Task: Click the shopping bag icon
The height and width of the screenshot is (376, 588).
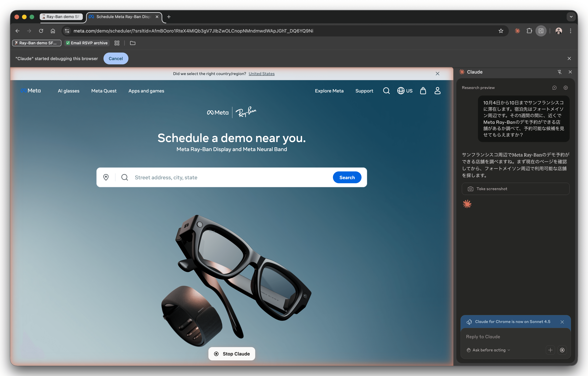Action: click(423, 91)
